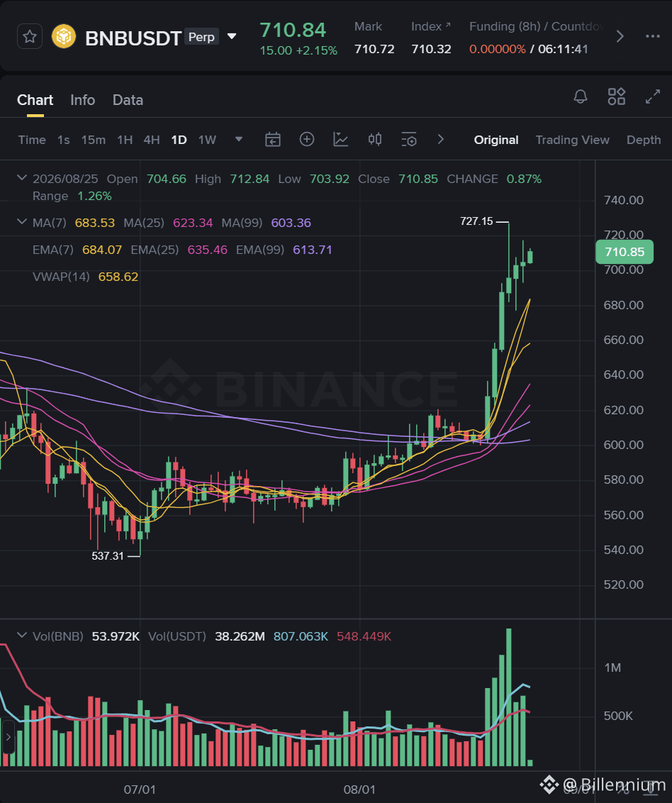Click the volume MA value 807.063K
Screen dimensions: 672x803
pyautogui.click(x=301, y=636)
